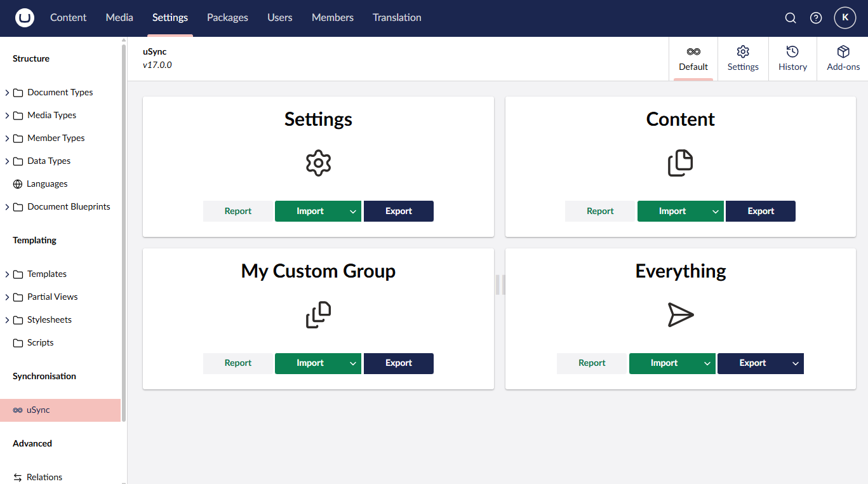
Task: Open Import dropdown arrow in Everything card
Action: click(707, 363)
